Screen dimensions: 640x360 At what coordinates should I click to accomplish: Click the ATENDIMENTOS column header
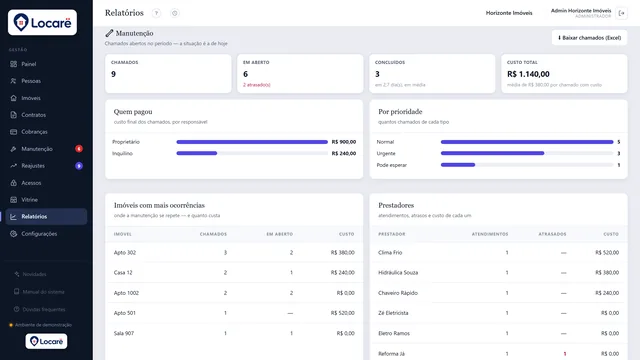pyautogui.click(x=490, y=234)
